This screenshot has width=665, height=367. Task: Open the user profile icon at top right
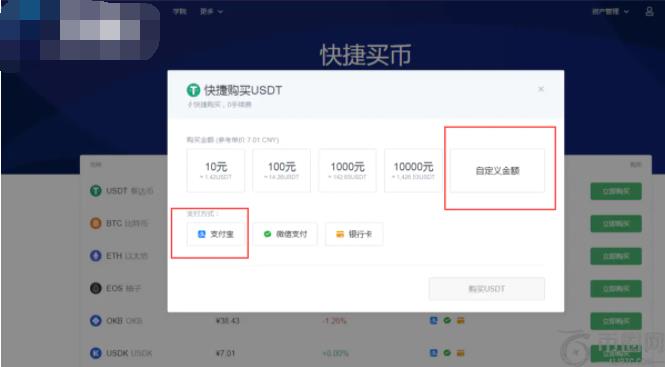point(649,11)
